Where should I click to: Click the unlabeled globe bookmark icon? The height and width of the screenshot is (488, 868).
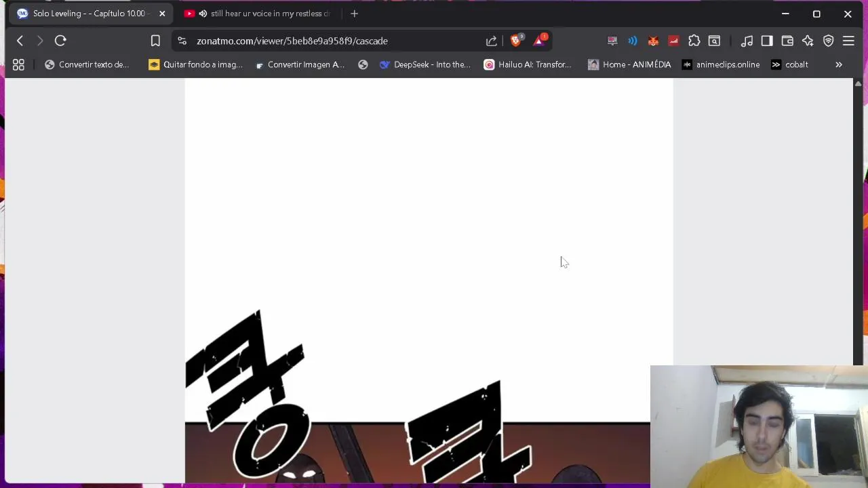click(363, 64)
